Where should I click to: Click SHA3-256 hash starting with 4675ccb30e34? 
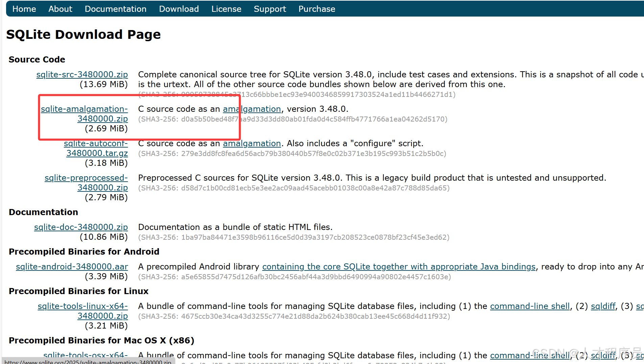[294, 316]
